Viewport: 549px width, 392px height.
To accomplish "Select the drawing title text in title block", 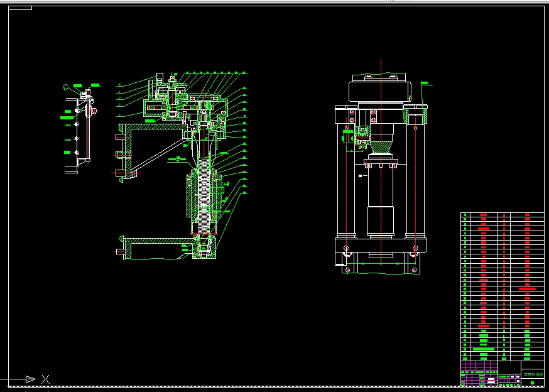I will [x=533, y=374].
